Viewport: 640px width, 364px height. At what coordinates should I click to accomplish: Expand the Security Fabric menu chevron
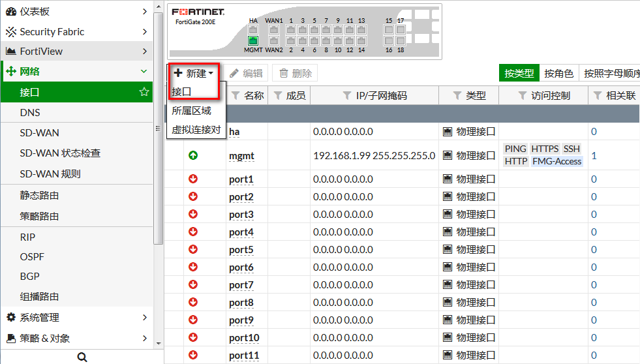click(144, 31)
